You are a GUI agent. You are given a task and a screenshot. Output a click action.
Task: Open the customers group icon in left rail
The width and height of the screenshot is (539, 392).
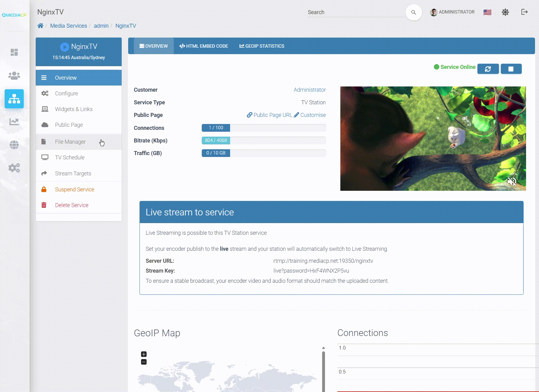[14, 75]
